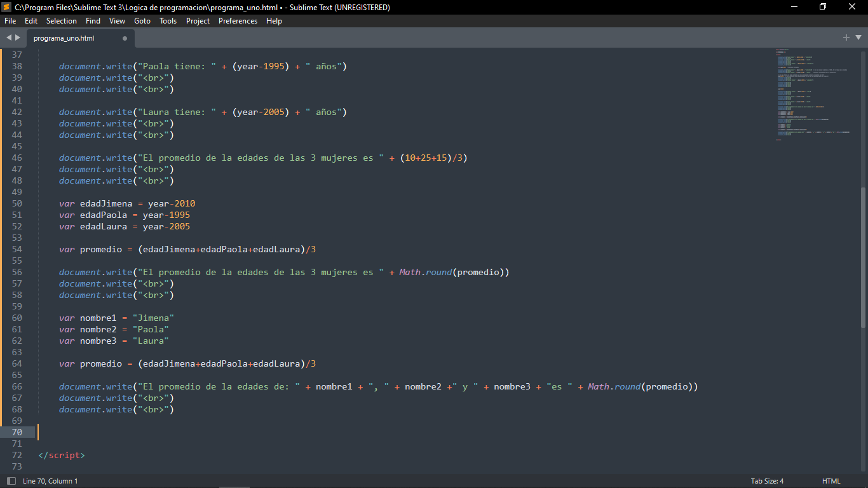Image resolution: width=868 pixels, height=488 pixels.
Task: Go to next tab with right arrow
Action: coord(18,38)
